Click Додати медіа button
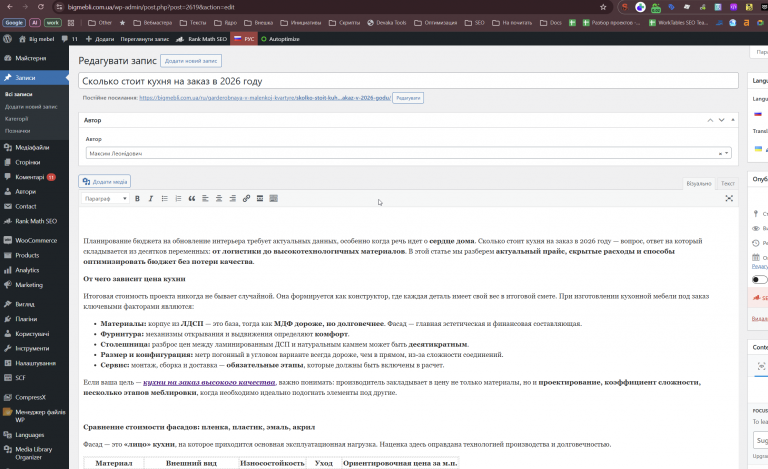 pyautogui.click(x=104, y=181)
